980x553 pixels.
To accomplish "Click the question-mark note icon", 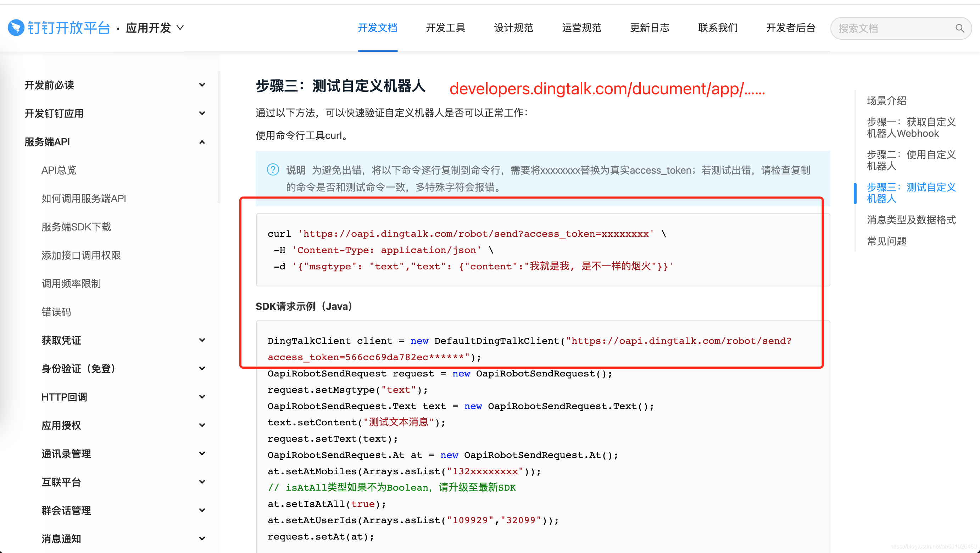I will tap(273, 170).
